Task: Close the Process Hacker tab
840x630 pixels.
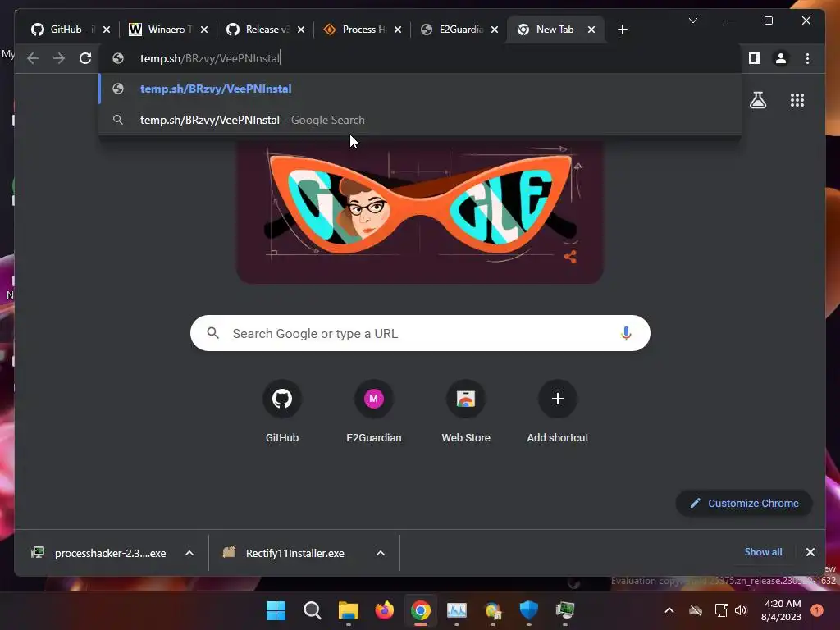Action: 398,30
